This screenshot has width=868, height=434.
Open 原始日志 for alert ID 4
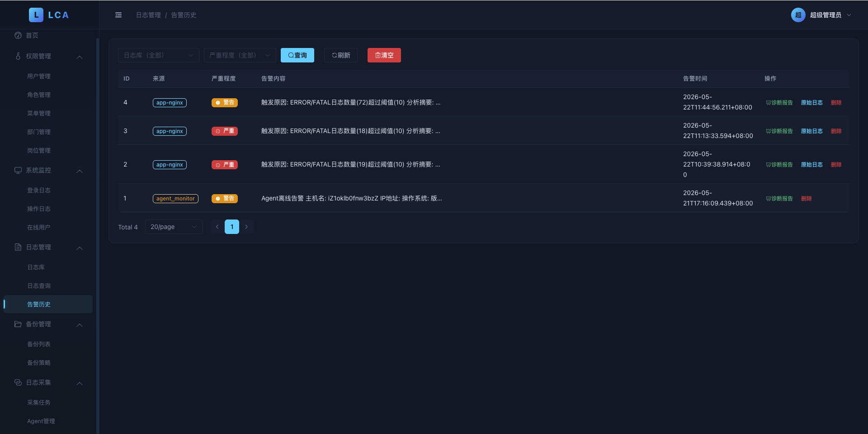point(812,103)
